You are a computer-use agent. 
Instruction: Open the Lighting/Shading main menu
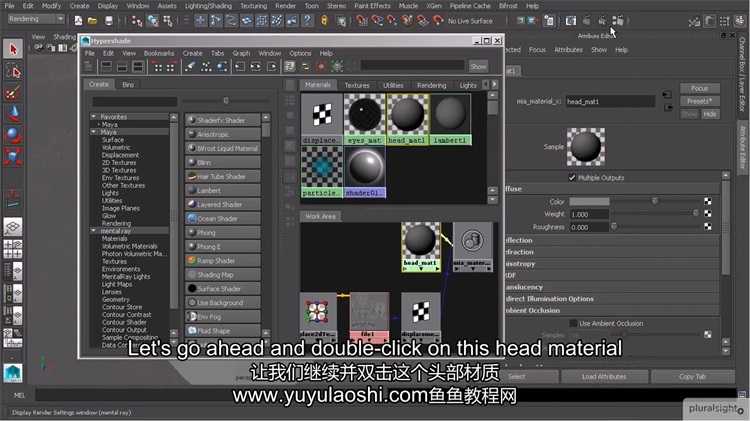[208, 6]
